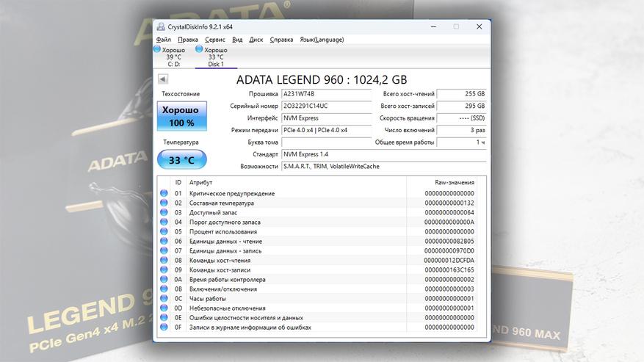Minimize the CrystalDiskInfo window

(433, 26)
